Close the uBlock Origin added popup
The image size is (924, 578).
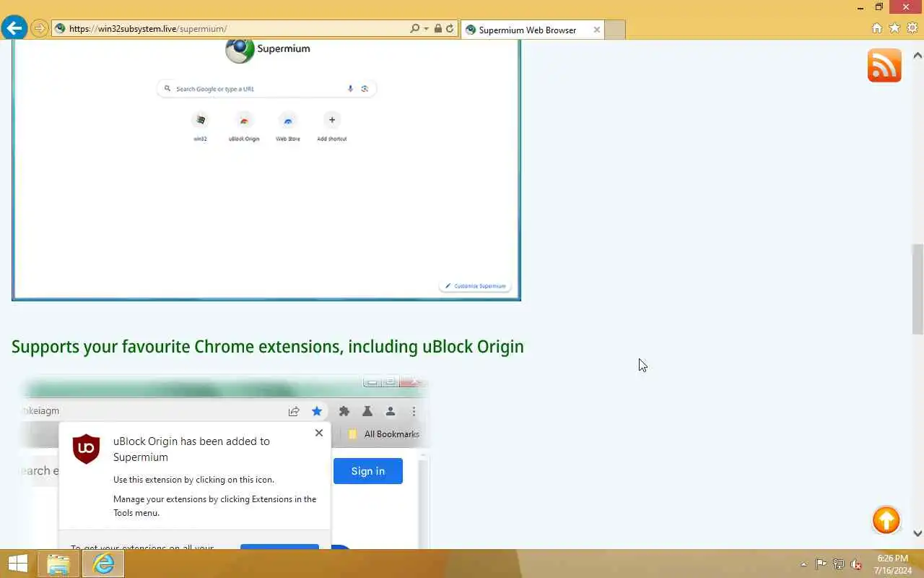click(319, 433)
